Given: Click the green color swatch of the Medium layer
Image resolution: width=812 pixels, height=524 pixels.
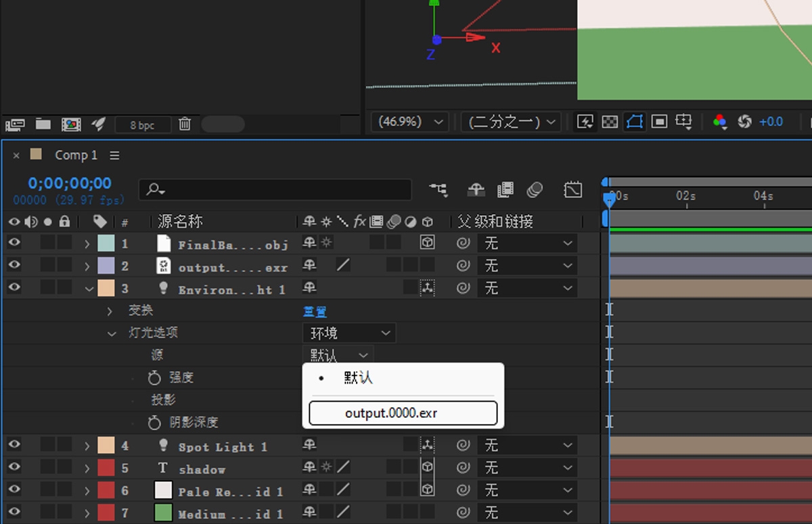Looking at the screenshot, I should (163, 513).
